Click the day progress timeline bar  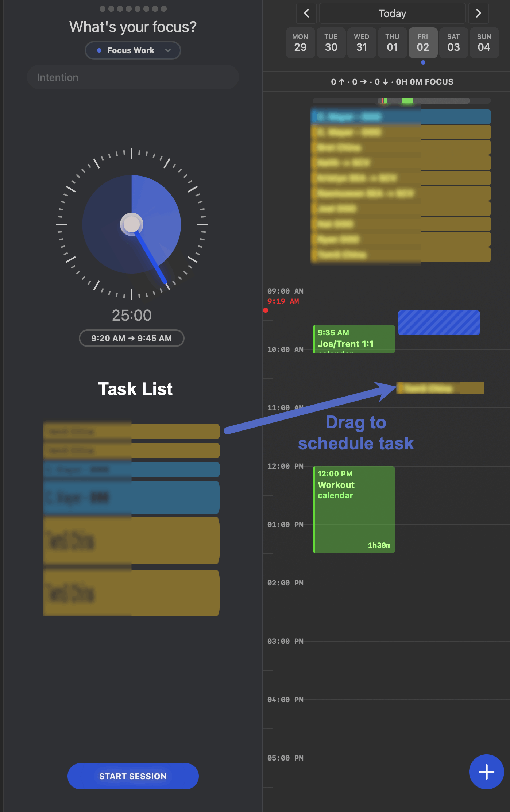(x=402, y=100)
